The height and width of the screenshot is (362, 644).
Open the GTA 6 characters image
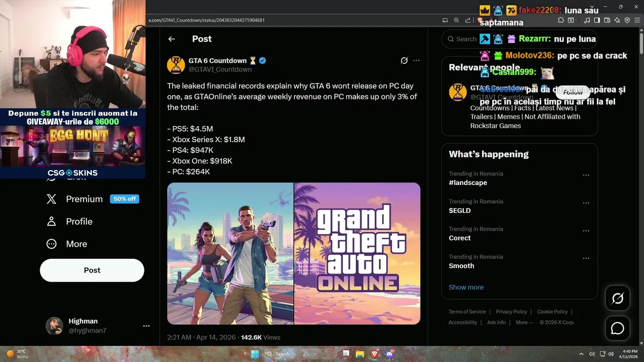230,253
